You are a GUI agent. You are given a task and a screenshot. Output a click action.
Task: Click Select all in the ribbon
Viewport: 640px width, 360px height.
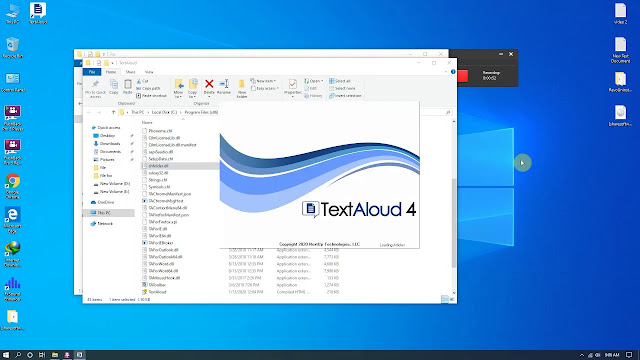[340, 81]
